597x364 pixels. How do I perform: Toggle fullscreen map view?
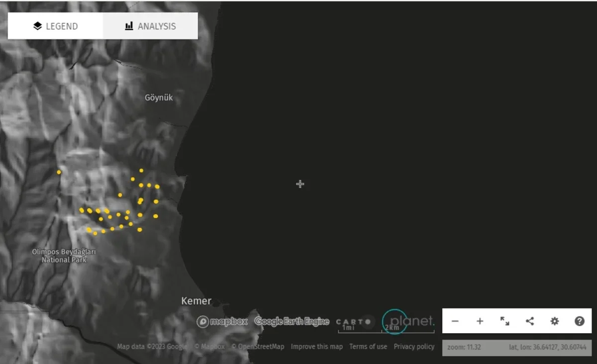tap(504, 321)
